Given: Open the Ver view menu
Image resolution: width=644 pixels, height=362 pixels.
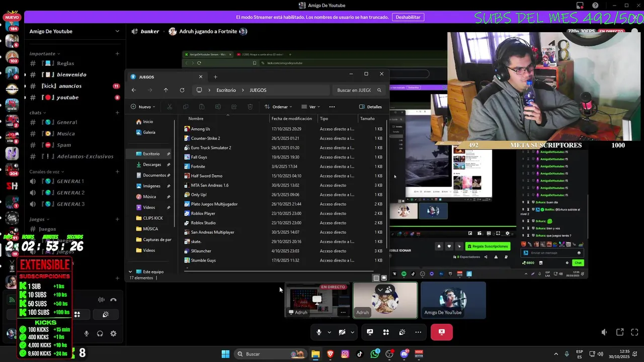Looking at the screenshot, I should pyautogui.click(x=310, y=107).
